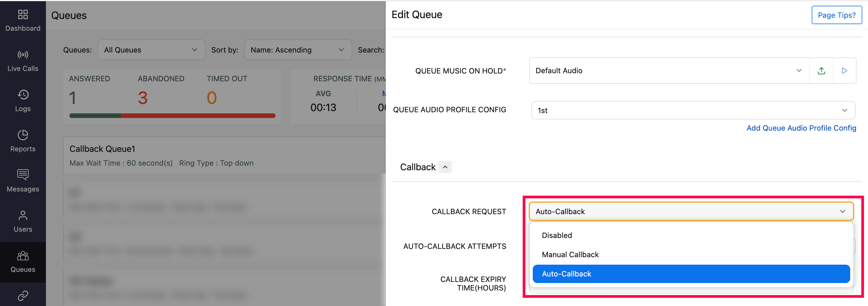Choose the Manual Callback option
The width and height of the screenshot is (868, 306).
[570, 255]
